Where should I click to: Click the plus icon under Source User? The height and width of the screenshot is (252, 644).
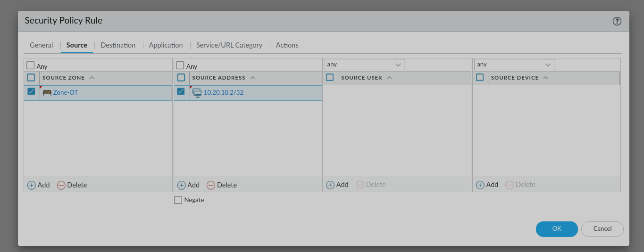tap(330, 185)
